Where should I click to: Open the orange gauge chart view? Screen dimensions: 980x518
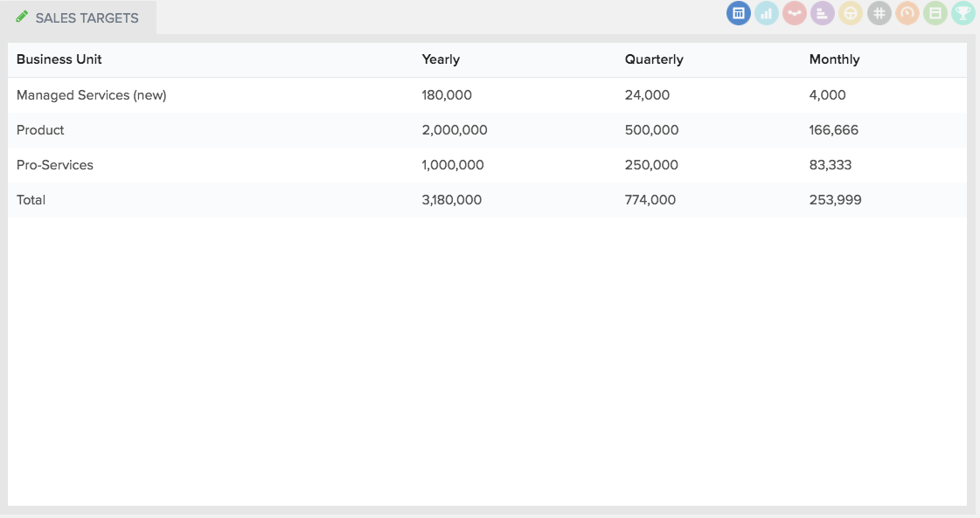907,13
